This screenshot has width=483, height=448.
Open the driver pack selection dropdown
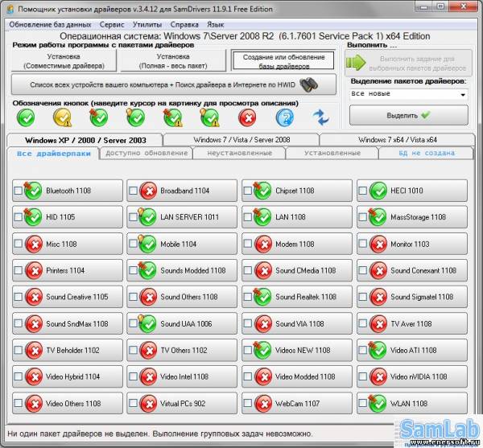409,94
